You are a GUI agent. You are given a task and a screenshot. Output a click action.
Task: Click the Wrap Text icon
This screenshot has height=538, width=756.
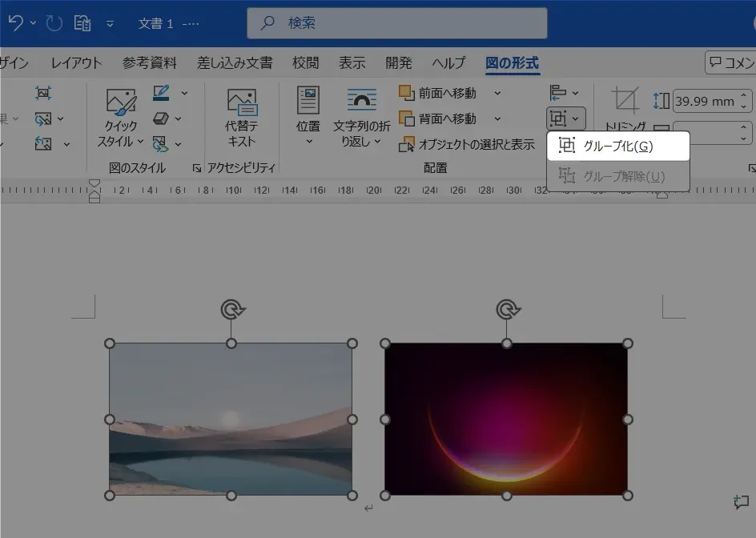[362, 100]
